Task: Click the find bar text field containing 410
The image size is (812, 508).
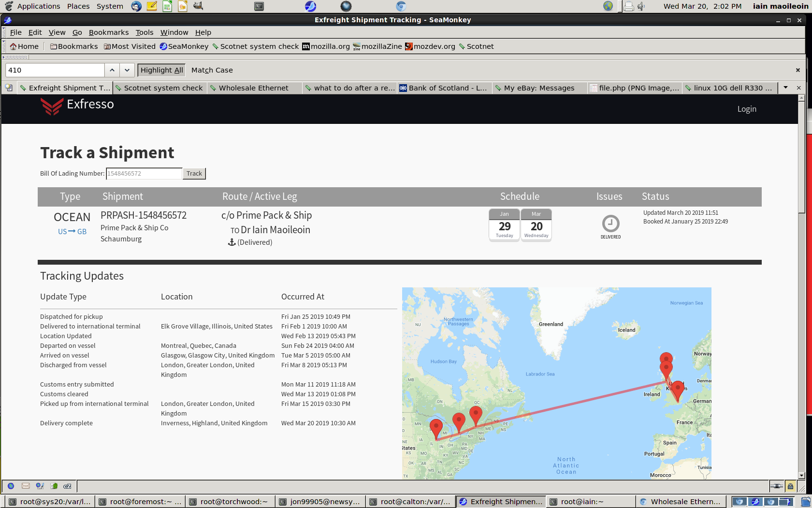Action: tap(55, 70)
